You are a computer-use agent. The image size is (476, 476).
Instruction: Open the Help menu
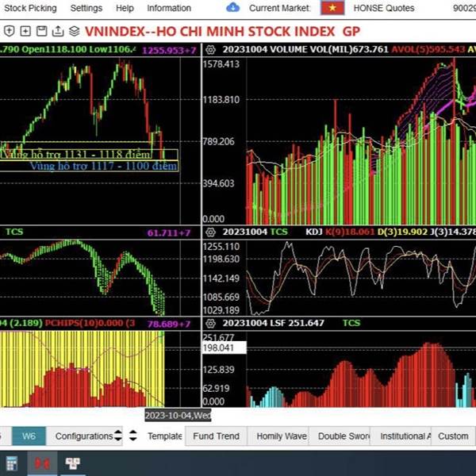125,8
